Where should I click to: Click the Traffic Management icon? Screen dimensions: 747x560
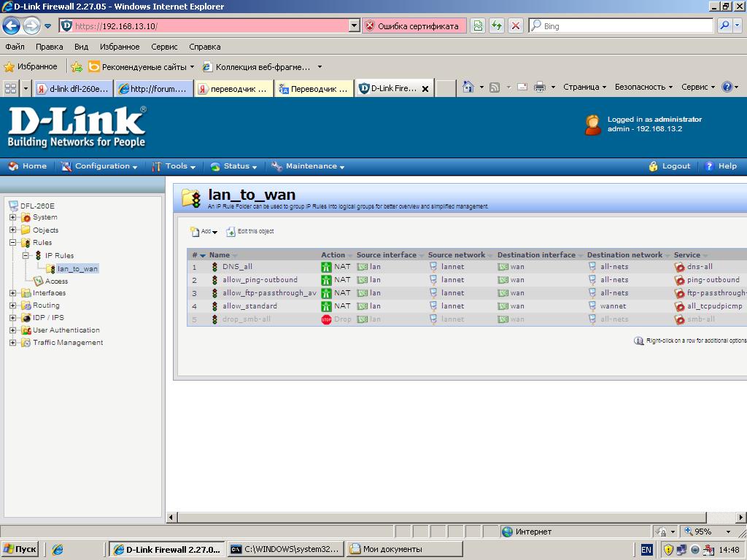(x=26, y=343)
